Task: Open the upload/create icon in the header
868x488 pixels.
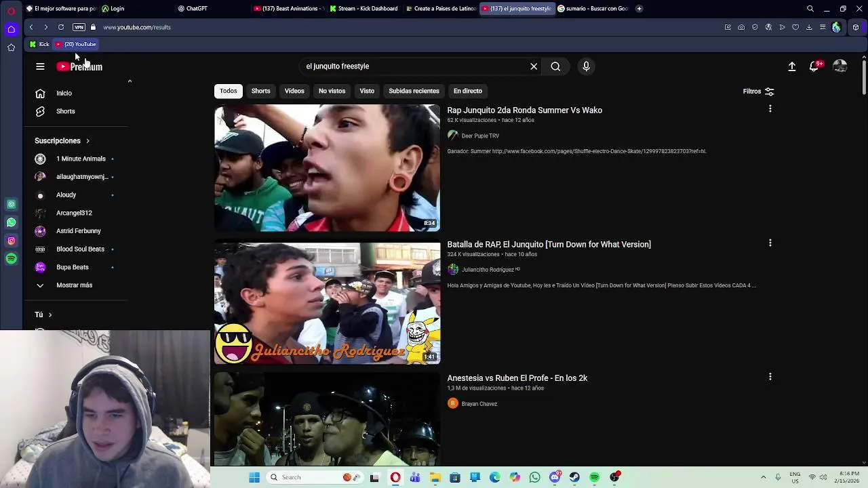Action: click(x=791, y=66)
